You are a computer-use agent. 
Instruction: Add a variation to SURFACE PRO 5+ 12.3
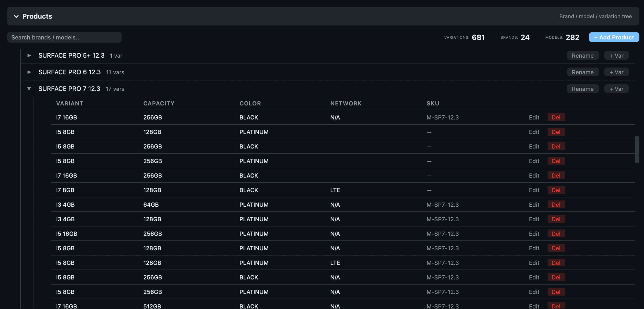616,55
